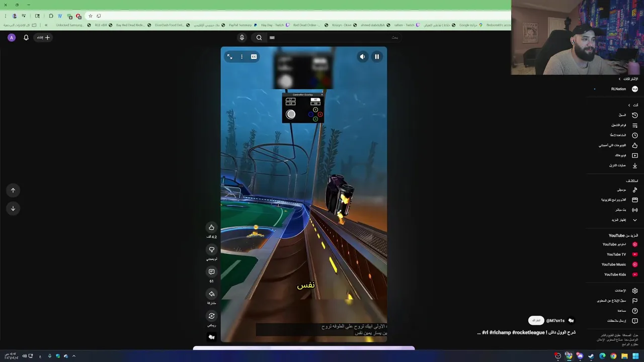The image size is (644, 362).
Task: Show more bookmarks chevron
Action: [x=46, y=25]
